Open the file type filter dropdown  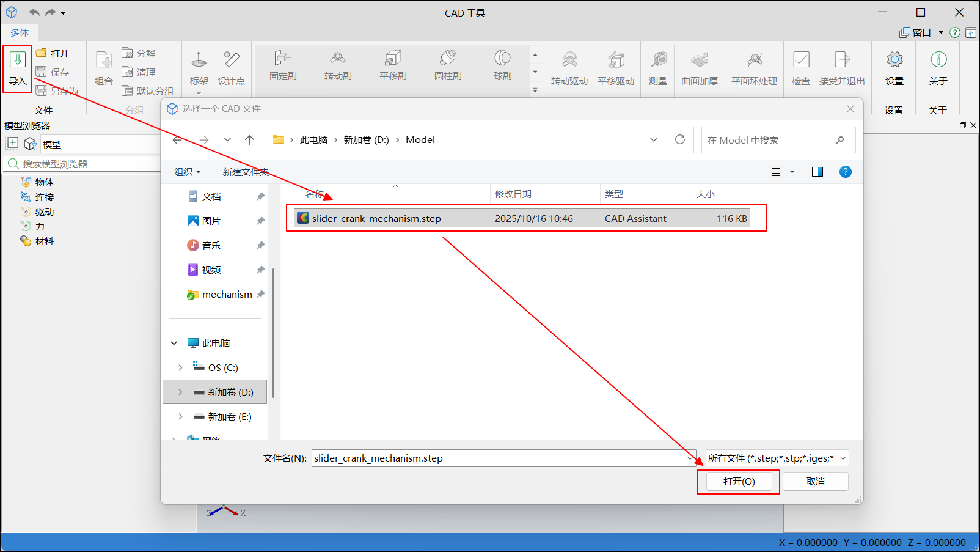[777, 458]
